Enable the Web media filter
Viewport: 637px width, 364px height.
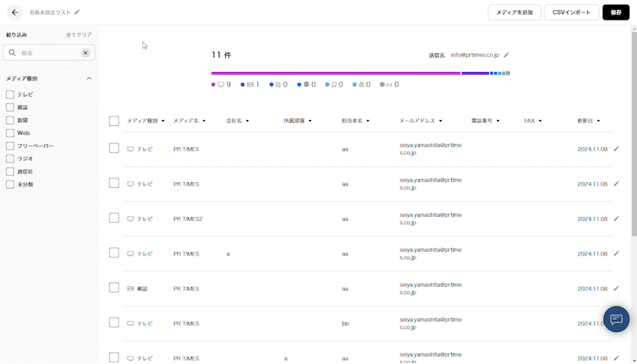coord(10,133)
